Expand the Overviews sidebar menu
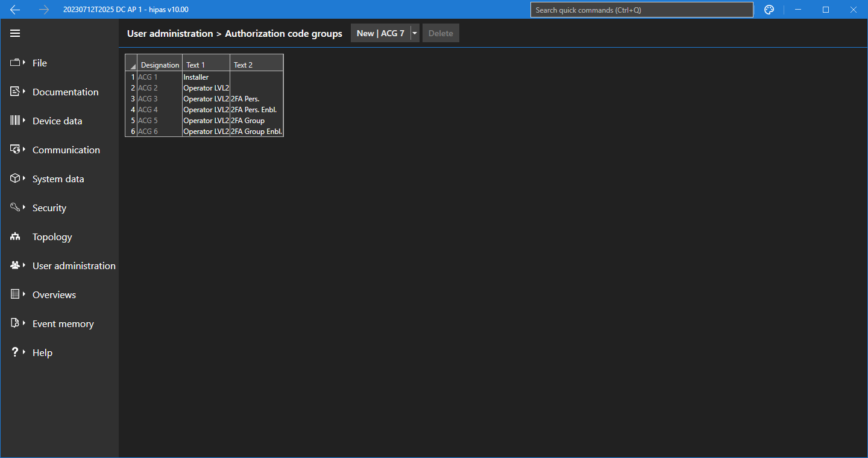Image resolution: width=868 pixels, height=458 pixels. point(54,294)
